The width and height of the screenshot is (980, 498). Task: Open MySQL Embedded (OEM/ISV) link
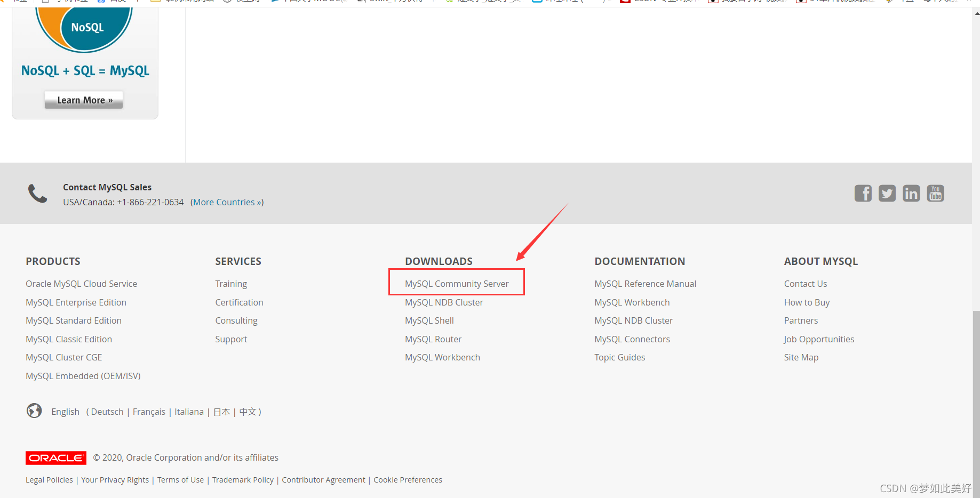[83, 376]
